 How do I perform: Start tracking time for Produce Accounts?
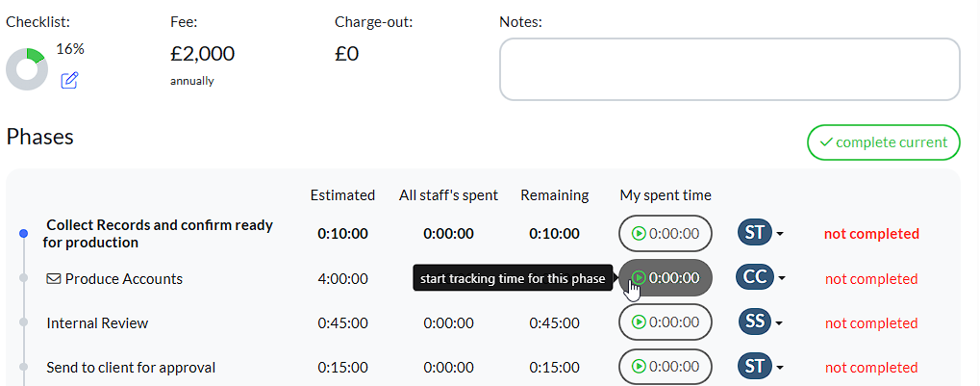[x=665, y=278]
